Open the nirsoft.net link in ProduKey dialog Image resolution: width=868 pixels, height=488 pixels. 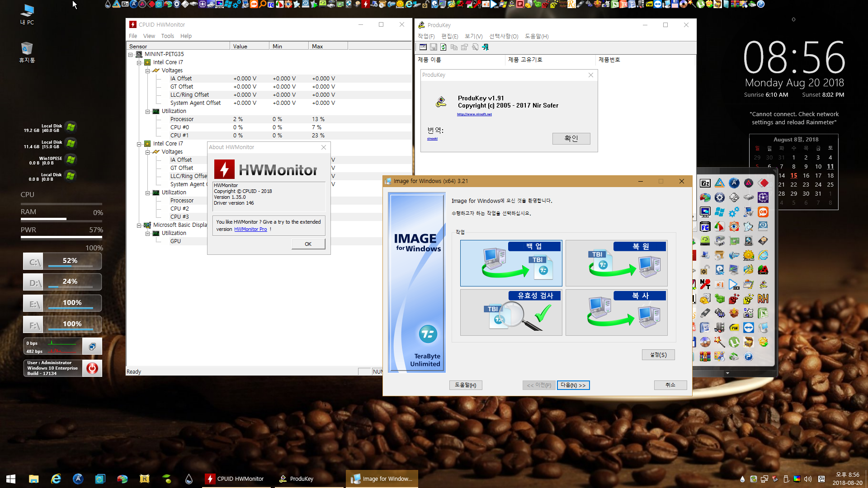click(x=474, y=114)
